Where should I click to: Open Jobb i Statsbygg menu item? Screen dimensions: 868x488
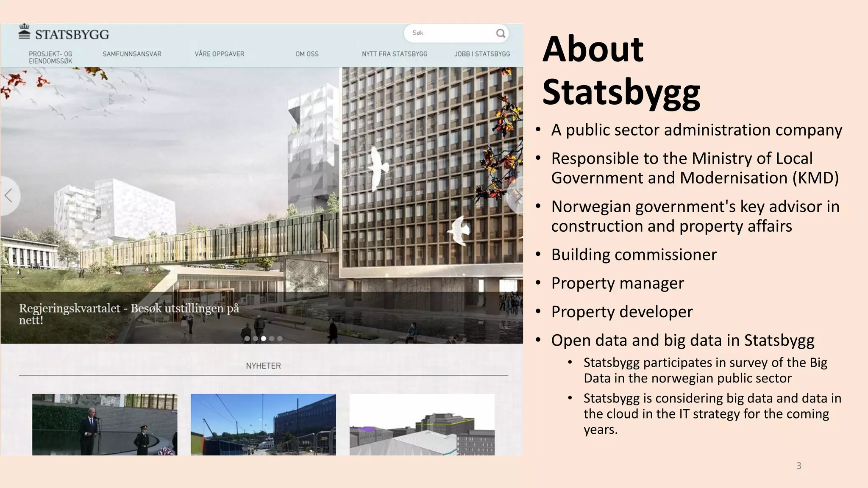482,54
